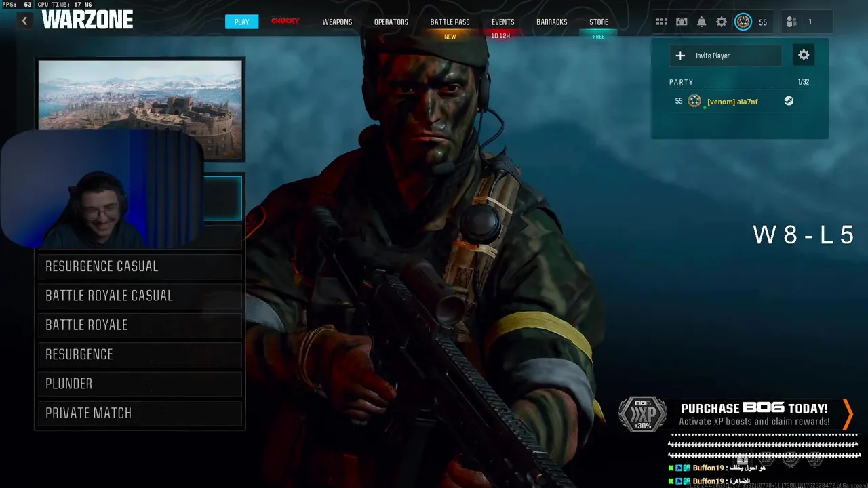
Task: Open the notifications bell
Action: coord(702,22)
